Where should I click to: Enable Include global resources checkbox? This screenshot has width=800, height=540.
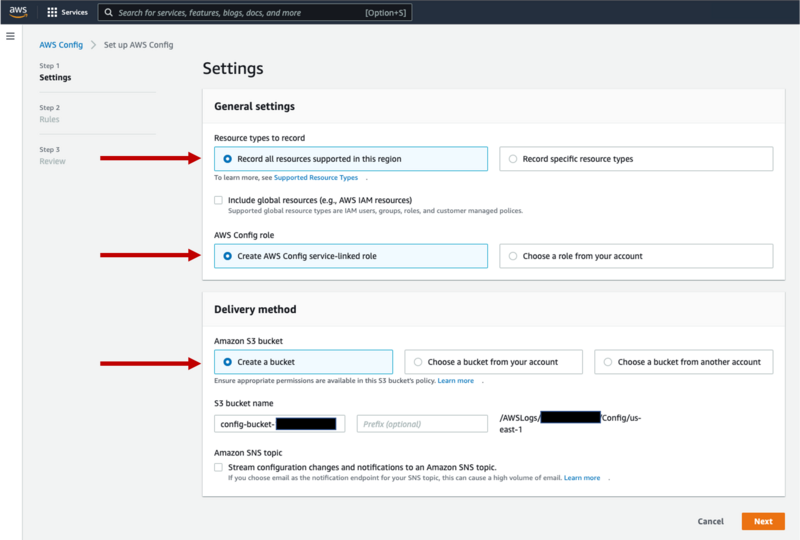click(218, 200)
